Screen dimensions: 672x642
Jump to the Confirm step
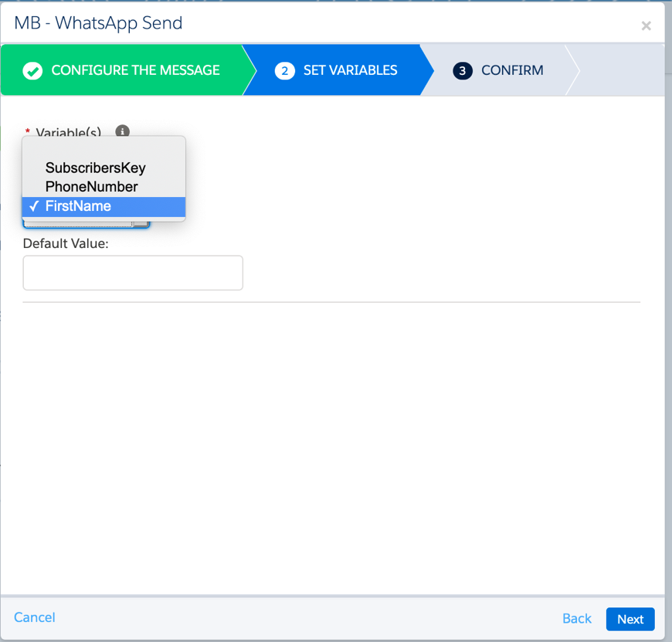tap(511, 70)
